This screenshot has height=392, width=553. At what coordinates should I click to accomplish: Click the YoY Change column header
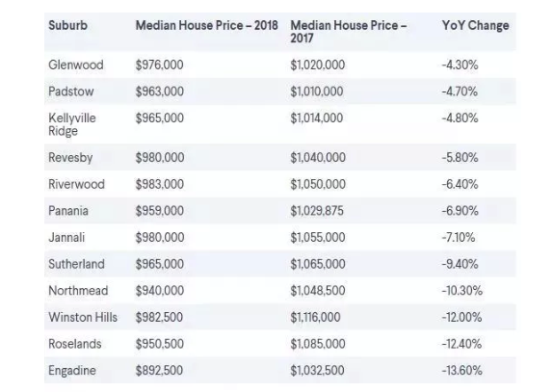click(x=475, y=25)
